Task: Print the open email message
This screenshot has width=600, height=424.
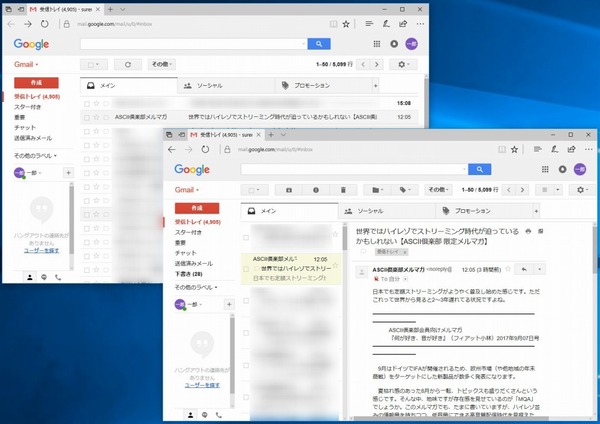Action: tap(528, 231)
